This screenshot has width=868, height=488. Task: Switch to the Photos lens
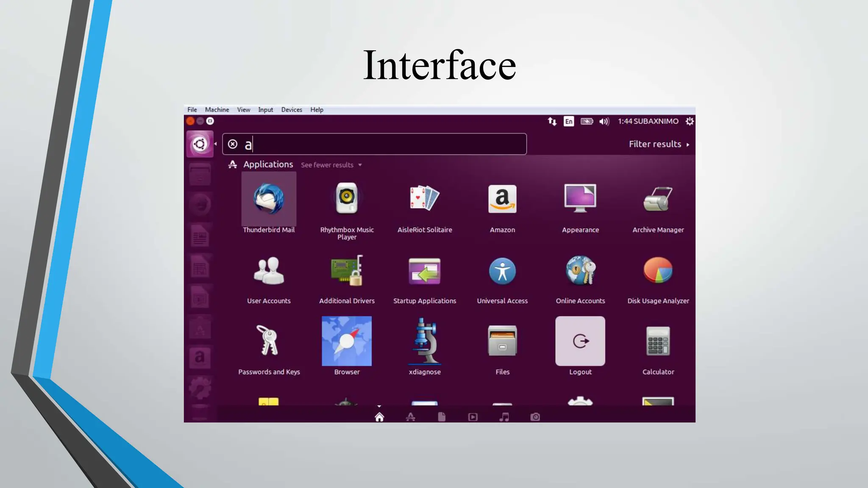[535, 417]
